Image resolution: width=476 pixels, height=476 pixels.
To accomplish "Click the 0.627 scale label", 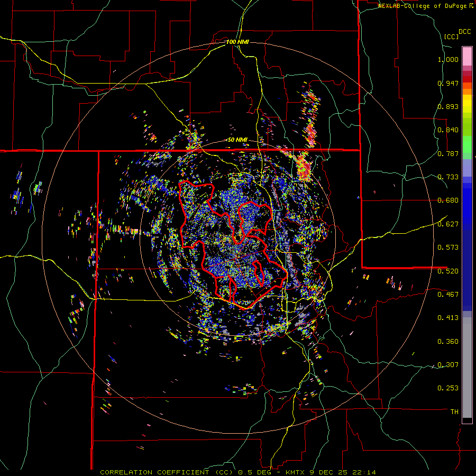I will (x=448, y=224).
